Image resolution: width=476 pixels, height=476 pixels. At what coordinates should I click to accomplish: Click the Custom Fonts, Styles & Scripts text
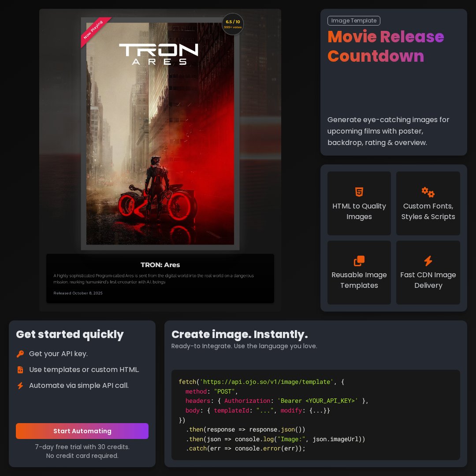(428, 211)
